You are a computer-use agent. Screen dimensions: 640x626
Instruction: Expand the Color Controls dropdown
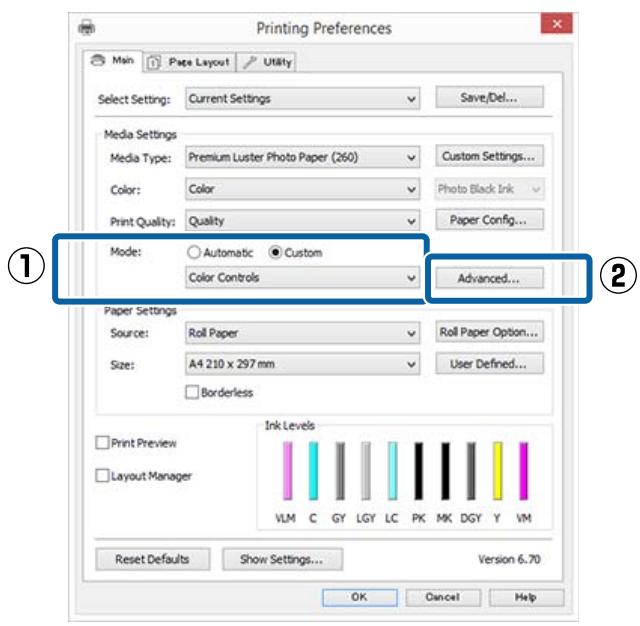click(302, 277)
